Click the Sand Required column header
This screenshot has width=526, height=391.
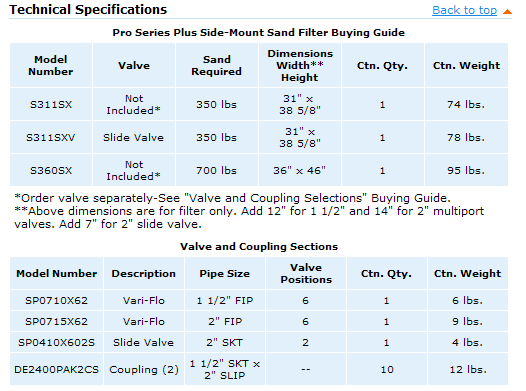(217, 65)
